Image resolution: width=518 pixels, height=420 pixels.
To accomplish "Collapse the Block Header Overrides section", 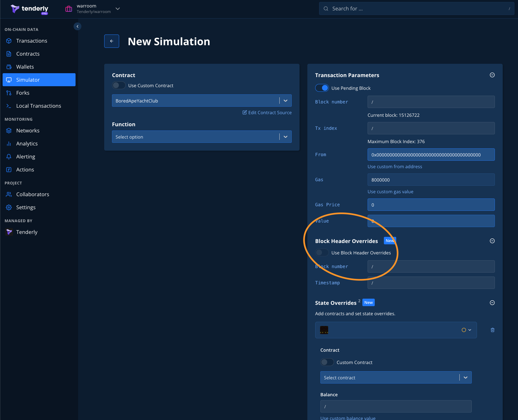I will click(492, 241).
